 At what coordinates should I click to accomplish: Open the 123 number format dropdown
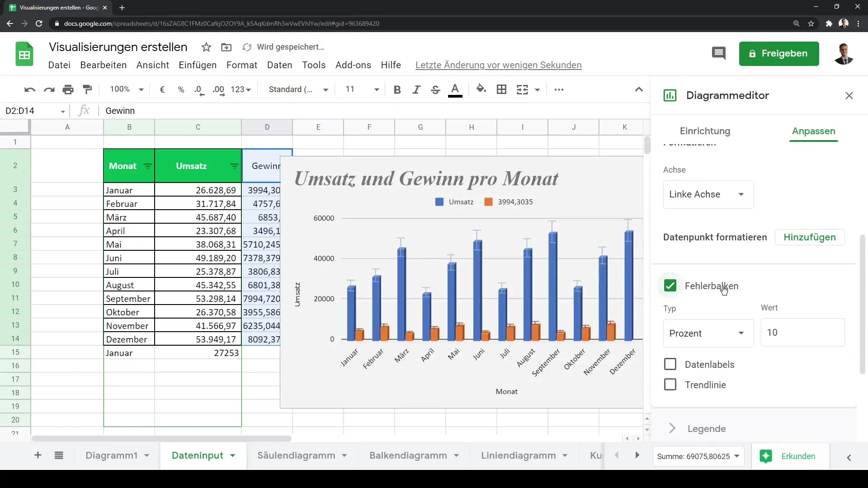tap(241, 89)
